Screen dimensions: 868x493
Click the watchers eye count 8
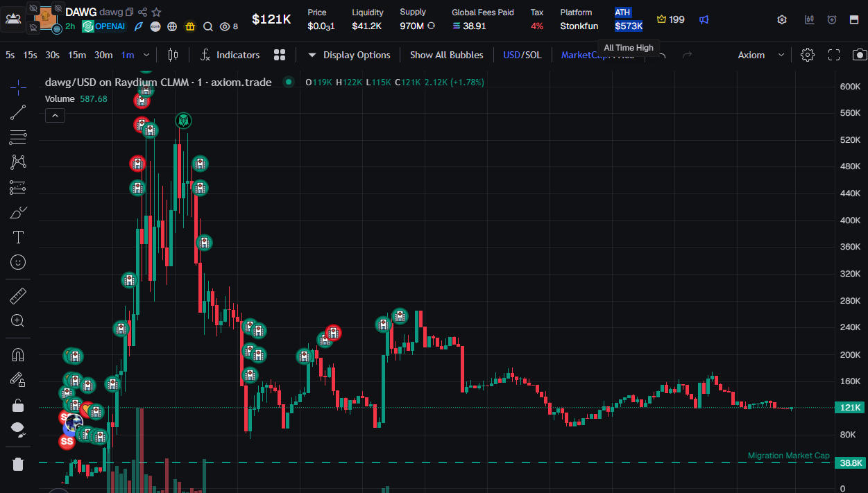pos(229,27)
